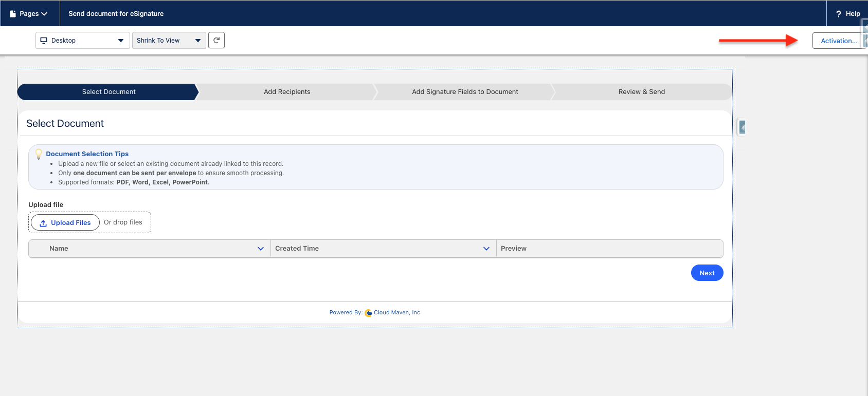Click the Name column header text
This screenshot has width=868, height=396.
pyautogui.click(x=59, y=249)
